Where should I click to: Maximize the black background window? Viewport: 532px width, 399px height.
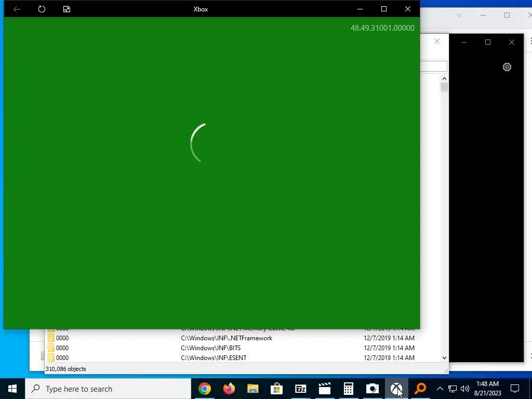coord(488,42)
